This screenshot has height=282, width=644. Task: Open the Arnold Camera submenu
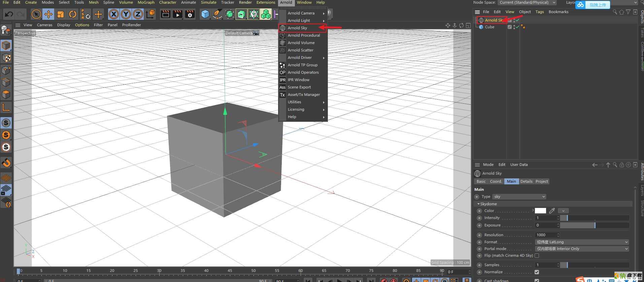[x=302, y=13]
